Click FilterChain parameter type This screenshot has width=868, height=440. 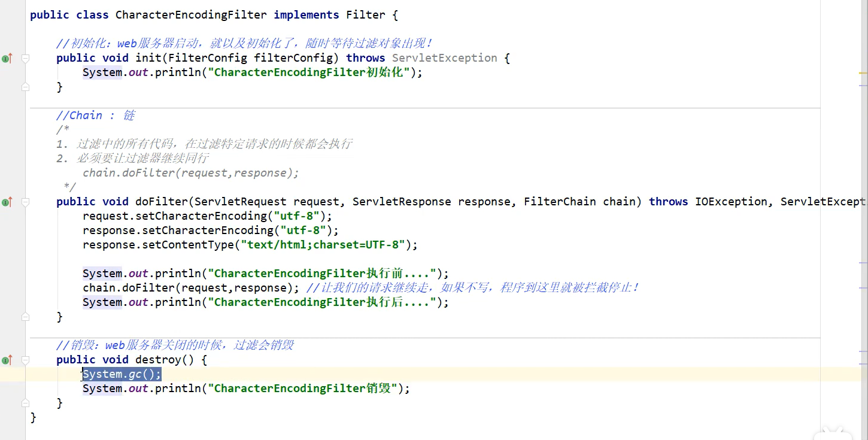click(x=560, y=202)
